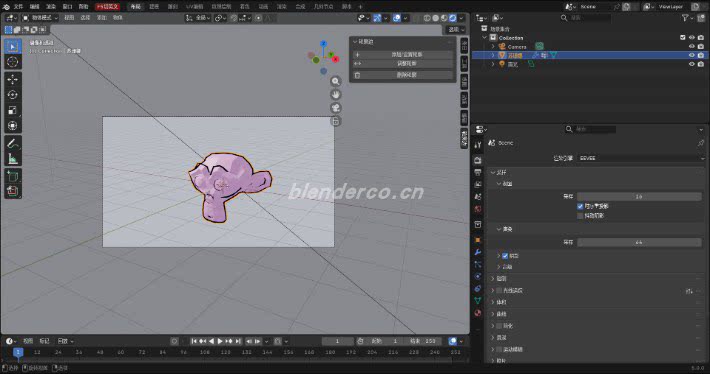Image resolution: width=710 pixels, height=374 pixels.
Task: Open the Tool tab in the properties editor
Action: 478,145
